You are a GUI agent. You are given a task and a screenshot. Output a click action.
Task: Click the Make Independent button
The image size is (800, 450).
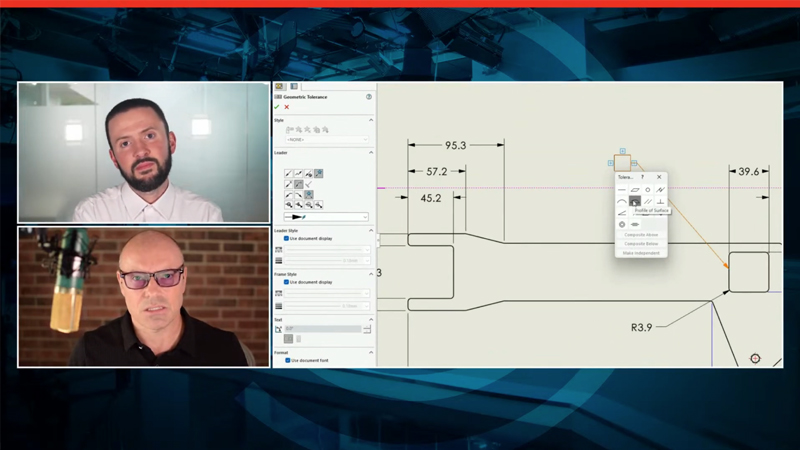[x=641, y=253]
